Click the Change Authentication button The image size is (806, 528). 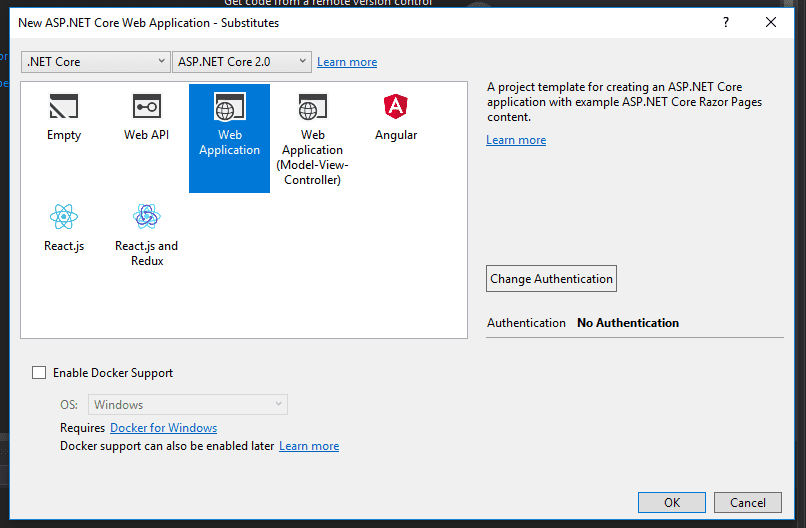coord(551,279)
